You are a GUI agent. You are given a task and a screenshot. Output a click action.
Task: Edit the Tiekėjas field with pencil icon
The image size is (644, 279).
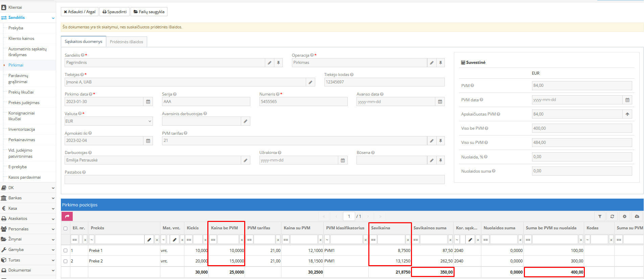click(x=310, y=82)
